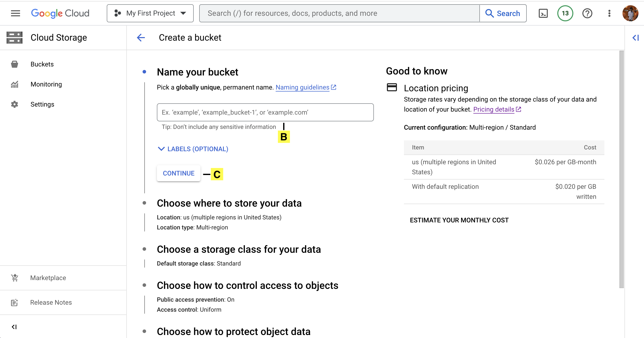Open the Pricing details link
Viewport: 644px width, 338px height.
click(494, 109)
